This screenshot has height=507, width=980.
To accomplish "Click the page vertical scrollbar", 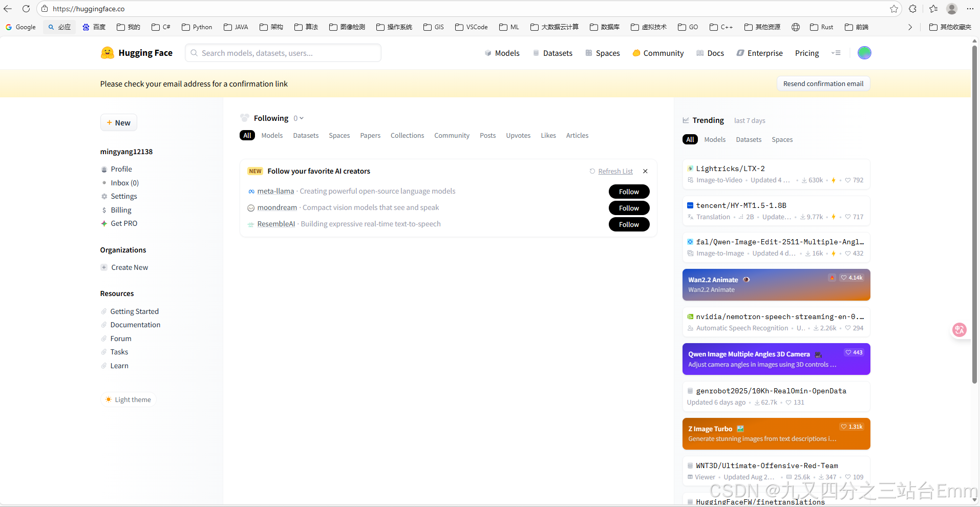I will [x=974, y=214].
